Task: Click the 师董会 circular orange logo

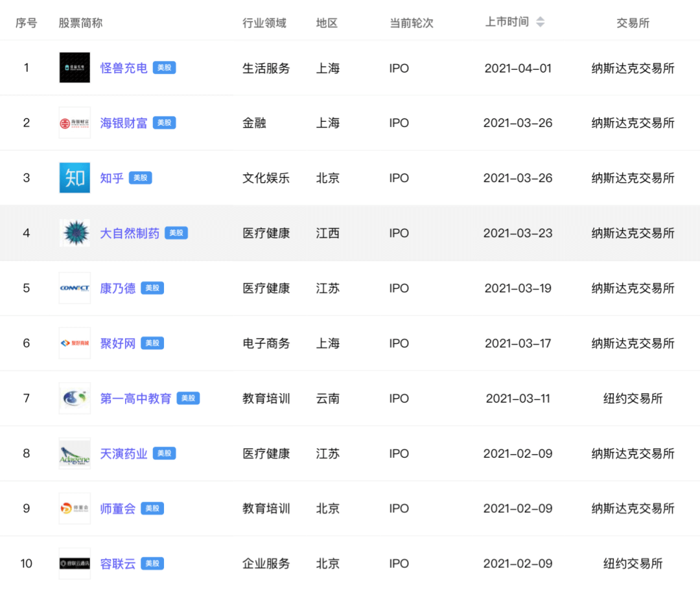Action: [x=74, y=508]
